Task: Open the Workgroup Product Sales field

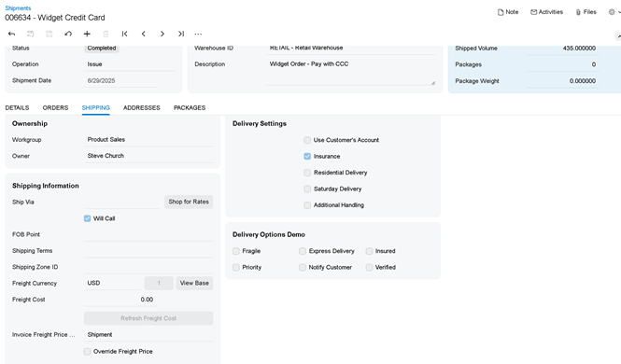Action: pos(148,140)
